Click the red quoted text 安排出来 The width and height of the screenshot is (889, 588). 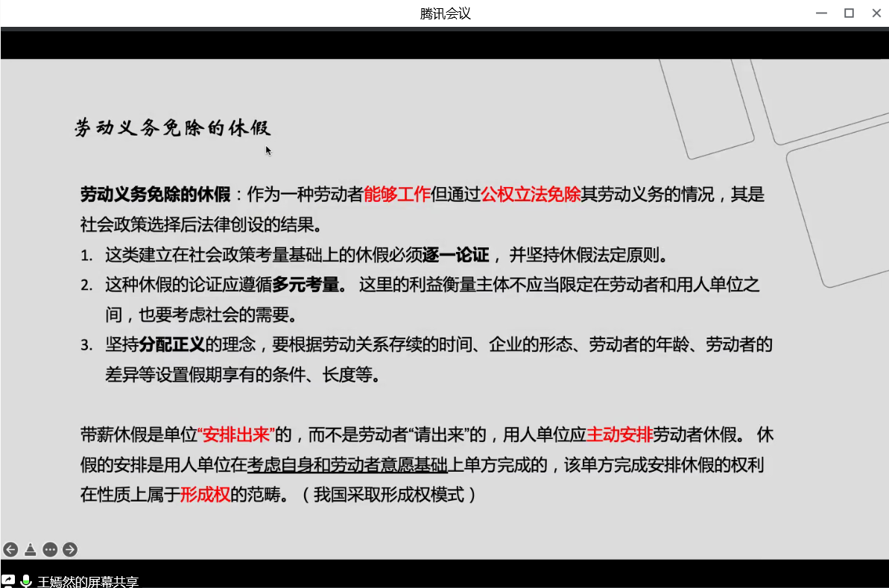pyautogui.click(x=236, y=434)
